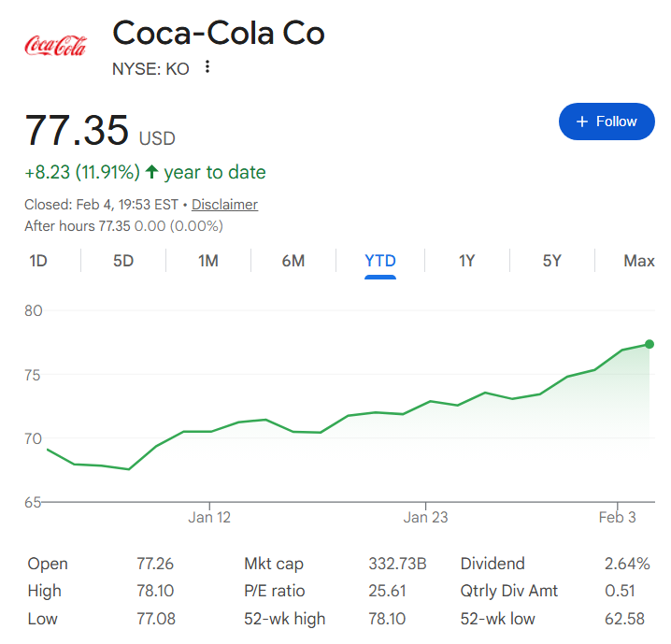Click the 77.35 USD stock price
Screen dimensions: 671x644
tap(78, 130)
